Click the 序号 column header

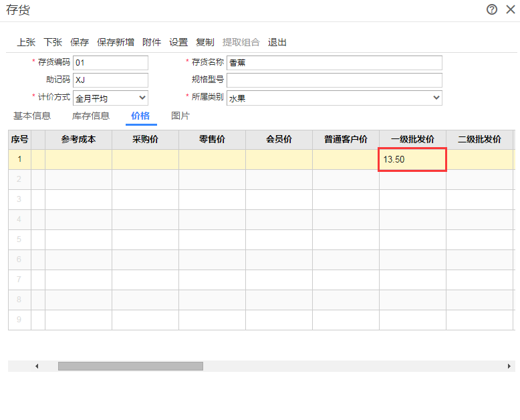19,139
